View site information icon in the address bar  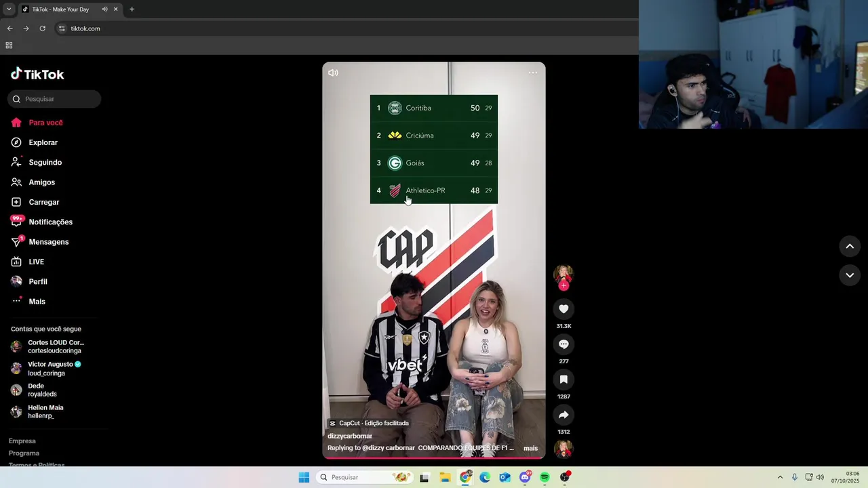tap(62, 28)
